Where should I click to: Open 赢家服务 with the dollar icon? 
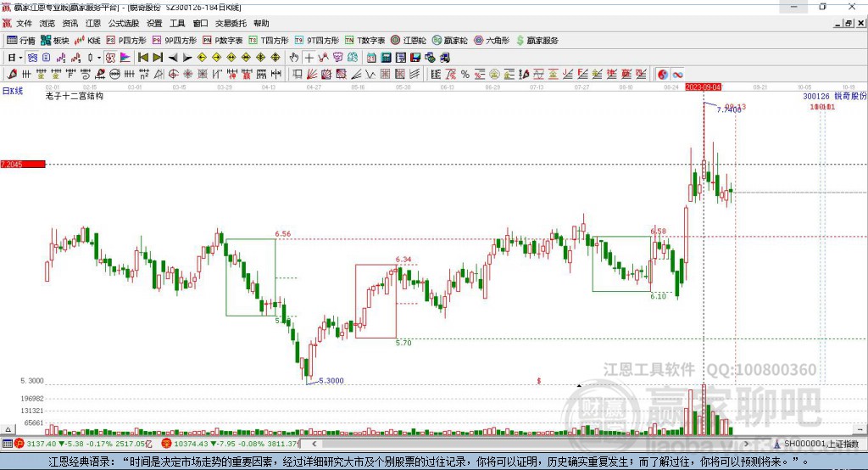pyautogui.click(x=537, y=41)
